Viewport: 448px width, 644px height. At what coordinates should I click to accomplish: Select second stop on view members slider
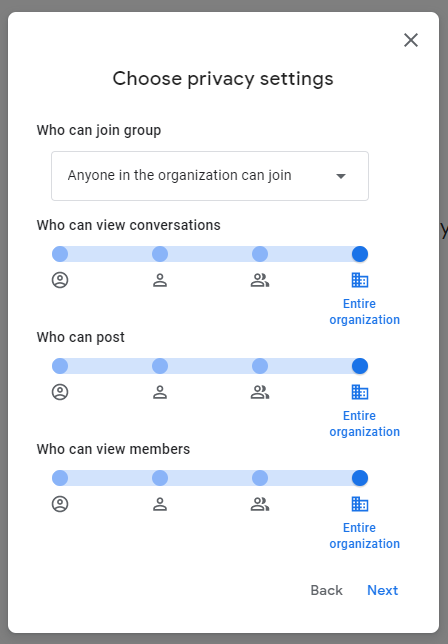(x=160, y=478)
